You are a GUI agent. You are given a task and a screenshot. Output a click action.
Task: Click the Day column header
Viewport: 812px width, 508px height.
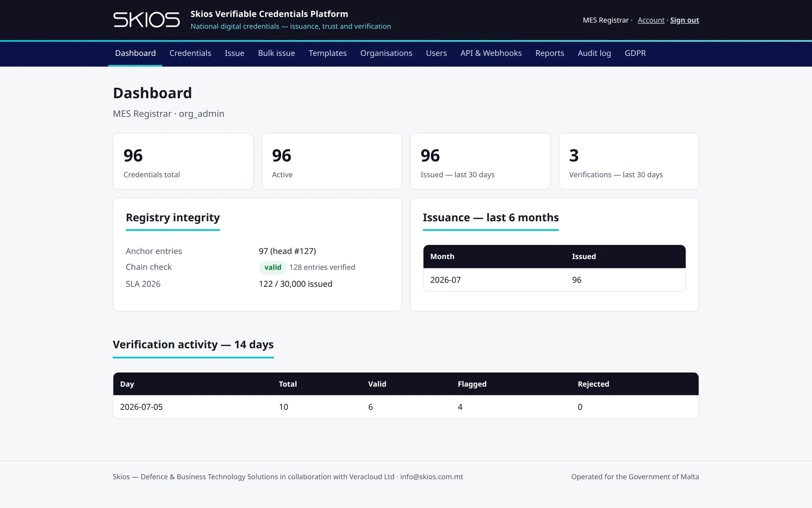click(127, 384)
